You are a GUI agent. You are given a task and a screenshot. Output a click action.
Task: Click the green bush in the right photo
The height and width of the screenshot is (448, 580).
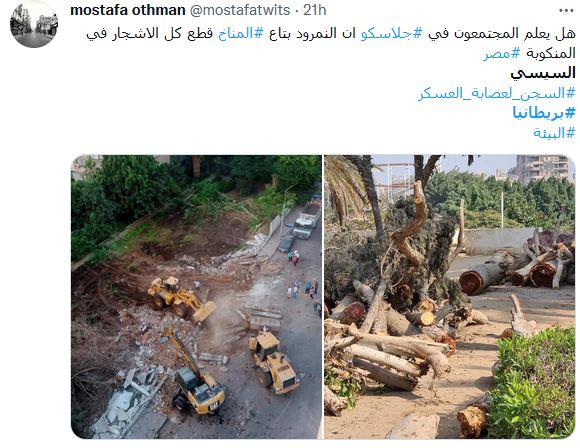click(x=535, y=383)
